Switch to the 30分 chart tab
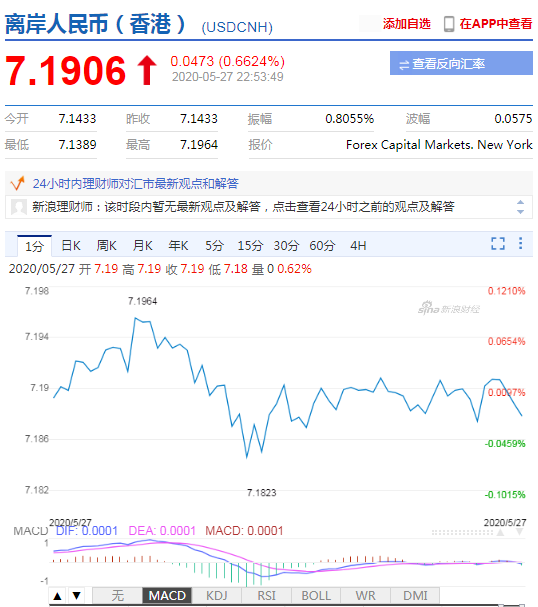Image resolution: width=538 pixels, height=607 pixels. pos(286,245)
